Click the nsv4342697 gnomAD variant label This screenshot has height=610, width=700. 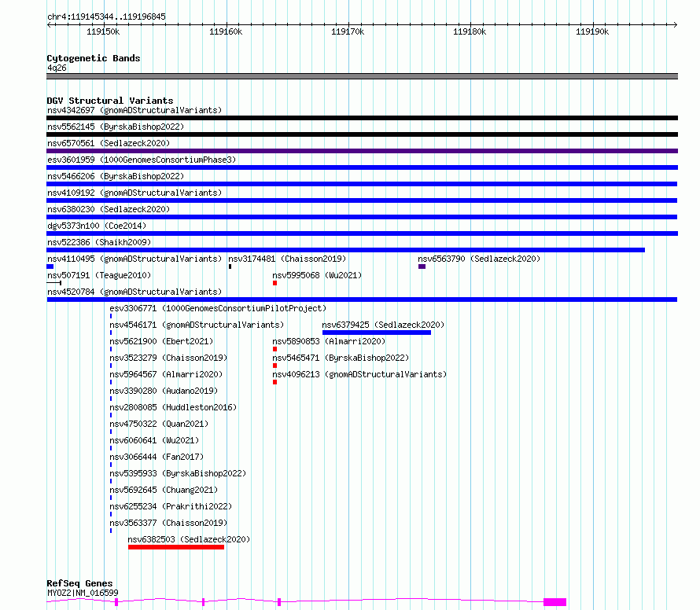click(134, 110)
